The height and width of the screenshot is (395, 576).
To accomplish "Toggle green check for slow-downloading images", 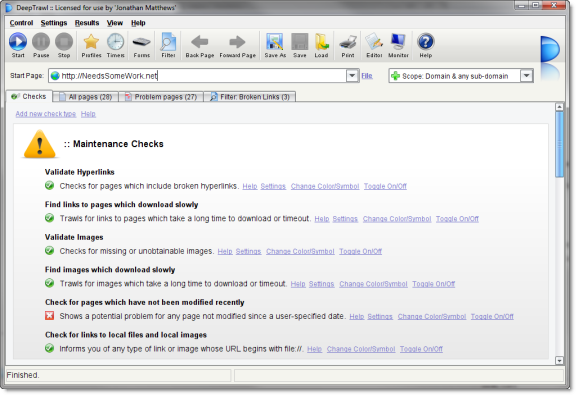I will (50, 283).
